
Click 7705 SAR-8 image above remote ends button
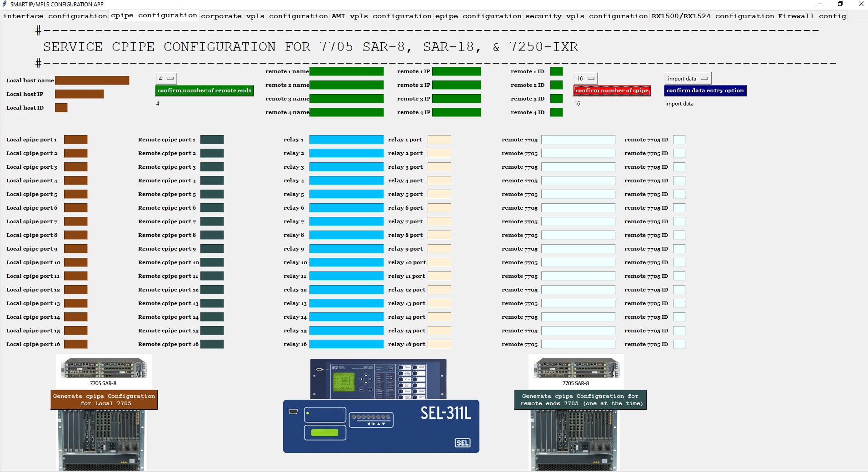(x=576, y=372)
